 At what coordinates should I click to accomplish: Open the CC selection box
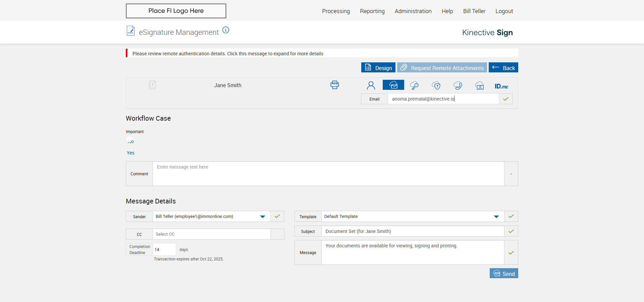pos(211,234)
